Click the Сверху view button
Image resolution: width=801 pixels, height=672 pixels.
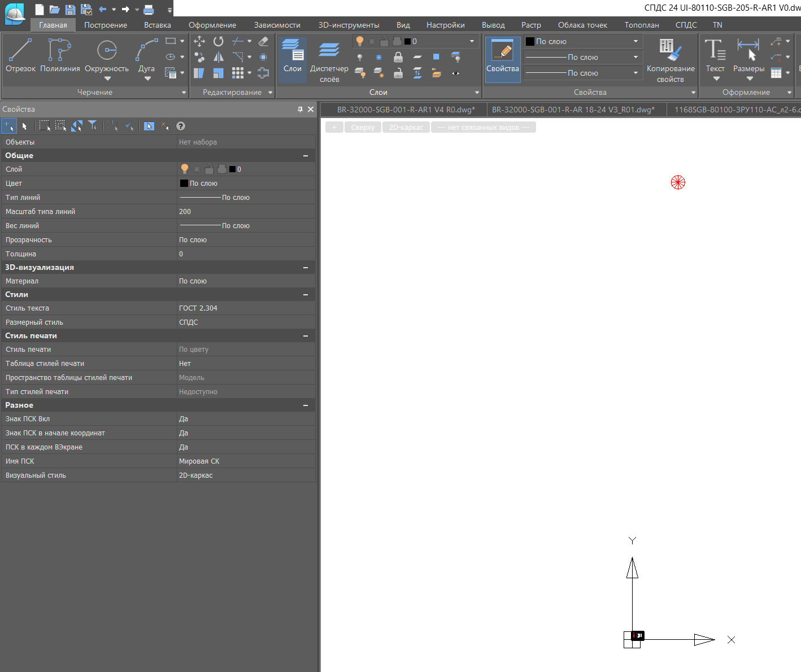pos(363,127)
